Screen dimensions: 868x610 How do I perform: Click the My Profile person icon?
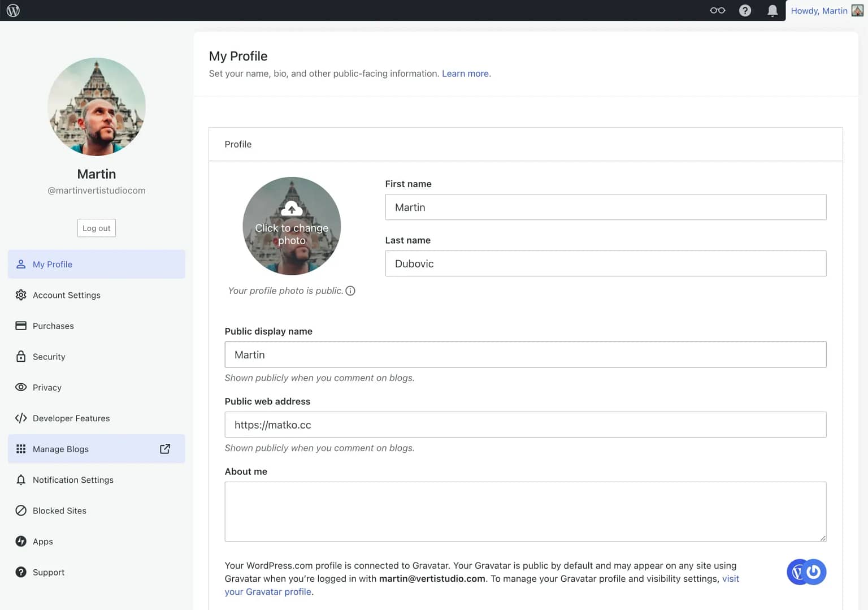coord(21,264)
